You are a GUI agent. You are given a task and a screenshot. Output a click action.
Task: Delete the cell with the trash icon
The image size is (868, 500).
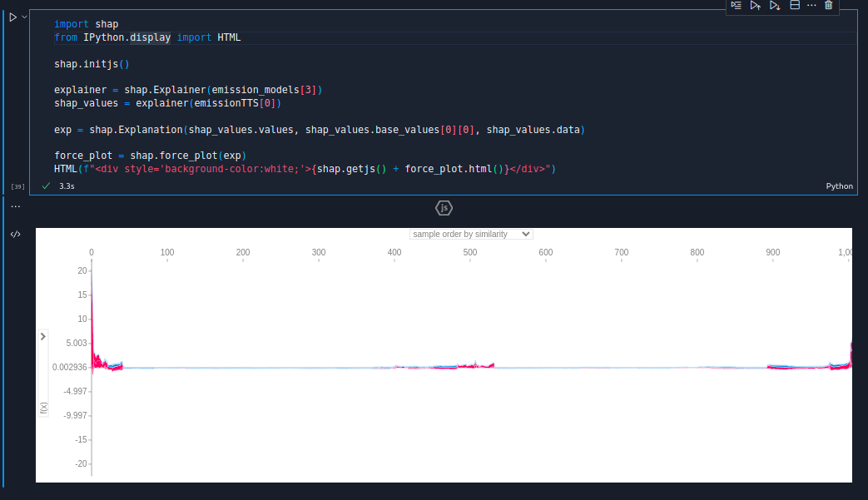click(x=828, y=5)
